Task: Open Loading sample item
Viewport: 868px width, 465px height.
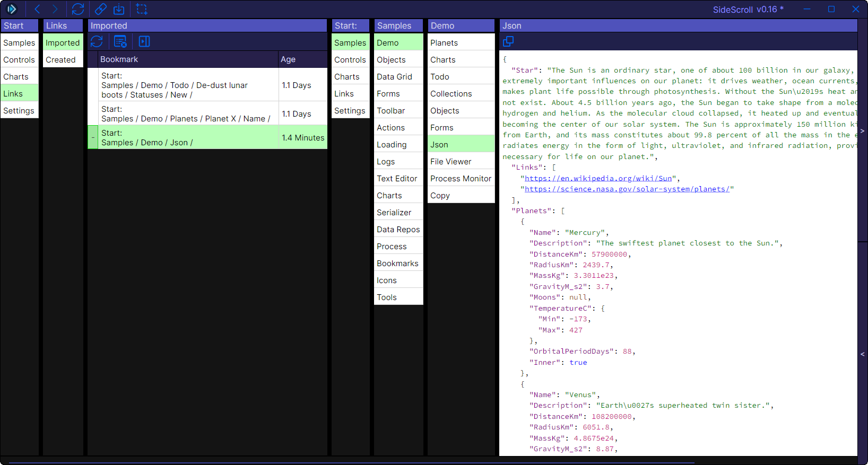Action: pyautogui.click(x=398, y=145)
